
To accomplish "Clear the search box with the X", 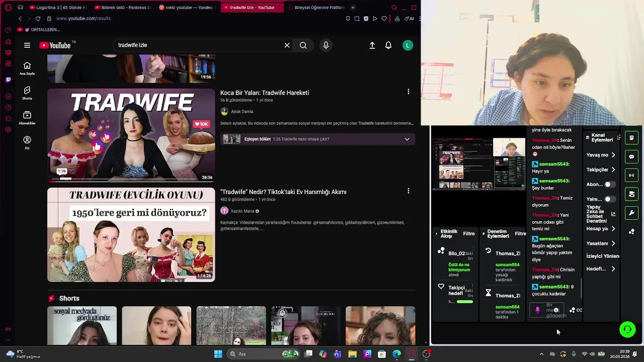I will (x=287, y=45).
